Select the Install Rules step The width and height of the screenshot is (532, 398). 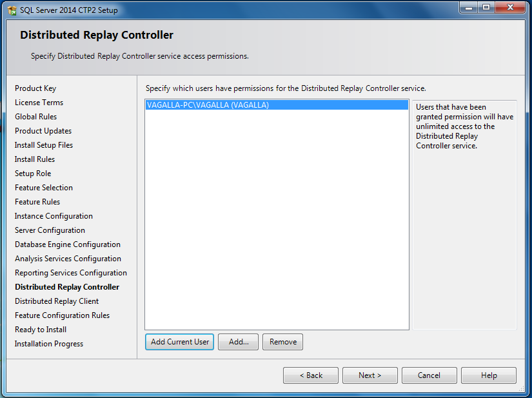35,159
